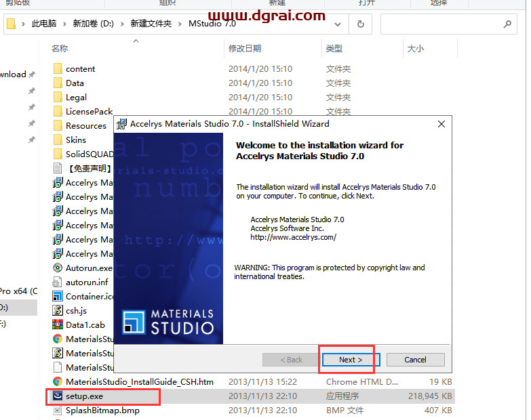Click the refresh button beside the address bar
The image size is (531, 420).
[361, 24]
